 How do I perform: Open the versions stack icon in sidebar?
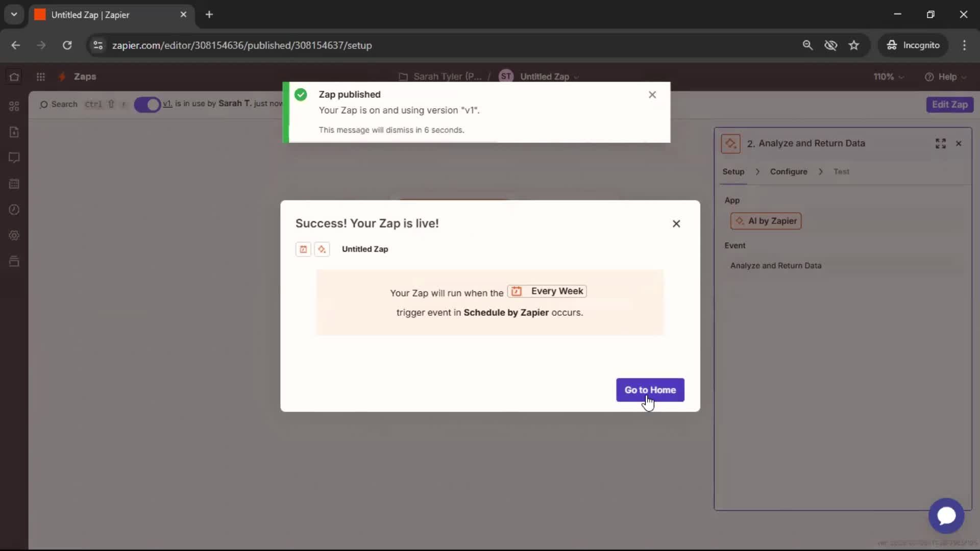tap(14, 261)
